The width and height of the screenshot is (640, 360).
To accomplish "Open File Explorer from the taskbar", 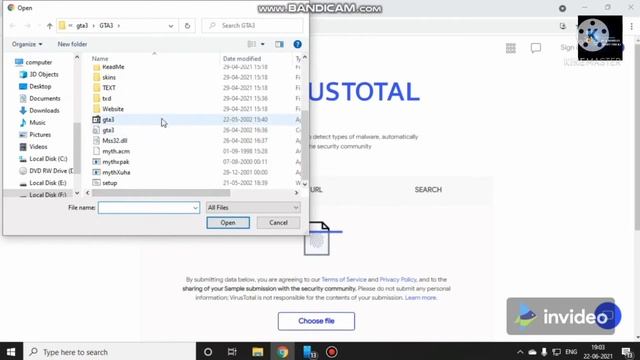I will 258,352.
